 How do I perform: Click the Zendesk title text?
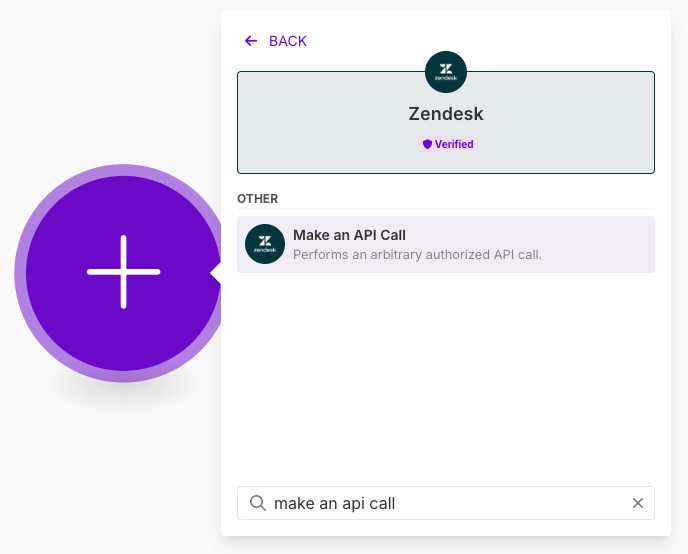pos(446,114)
